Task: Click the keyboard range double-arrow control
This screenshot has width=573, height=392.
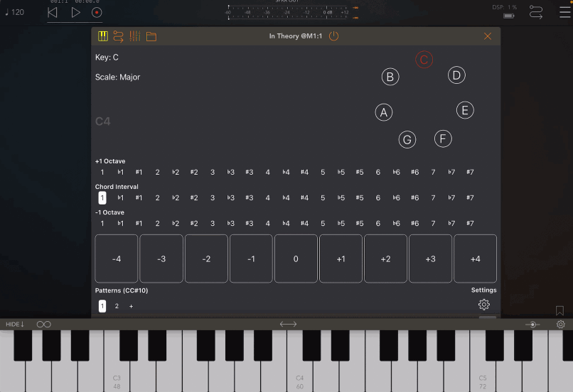Action: point(289,324)
